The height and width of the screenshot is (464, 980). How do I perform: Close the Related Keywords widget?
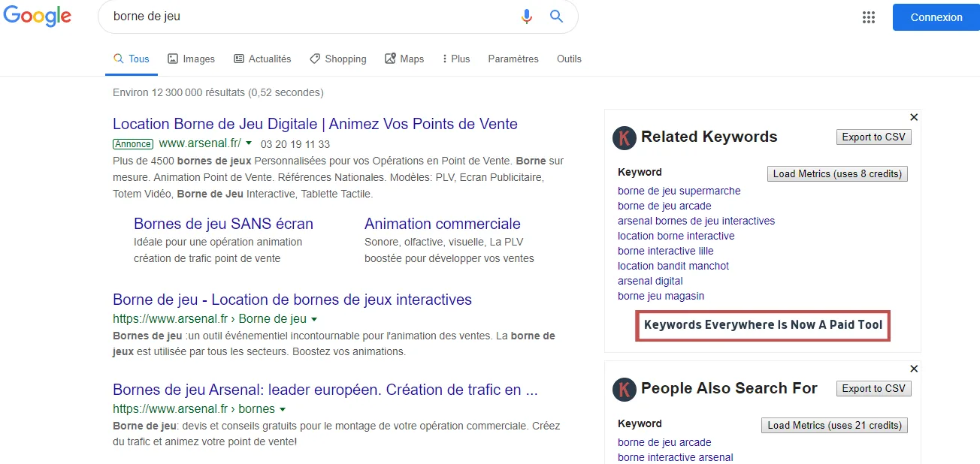point(914,117)
